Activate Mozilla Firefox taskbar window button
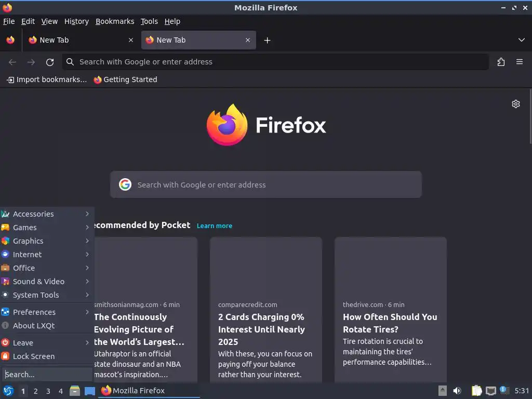The width and height of the screenshot is (532, 399). pyautogui.click(x=149, y=391)
